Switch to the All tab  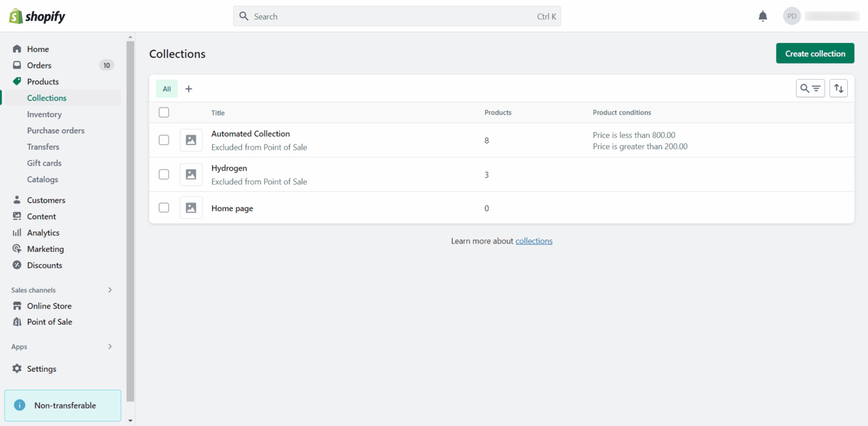[166, 89]
